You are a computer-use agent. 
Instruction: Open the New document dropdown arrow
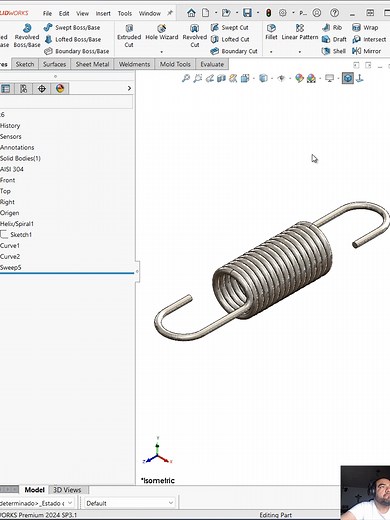pyautogui.click(x=216, y=13)
